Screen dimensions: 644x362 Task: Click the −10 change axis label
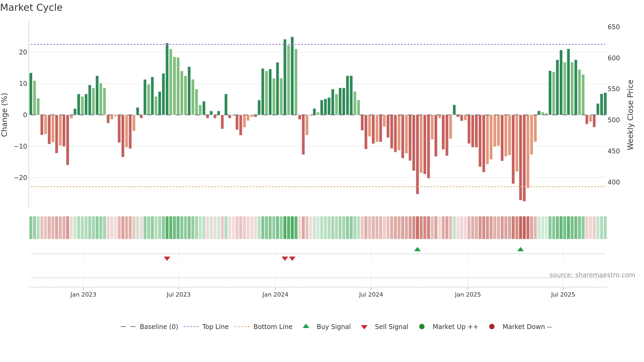point(20,146)
